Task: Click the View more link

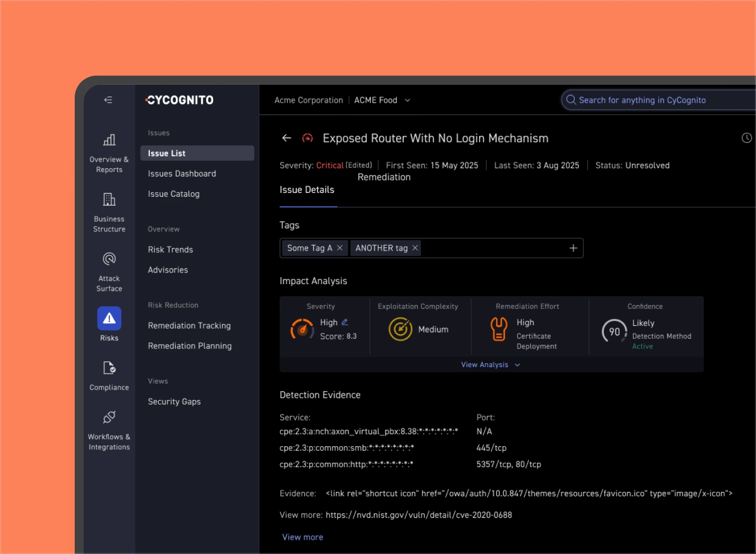Action: tap(302, 537)
